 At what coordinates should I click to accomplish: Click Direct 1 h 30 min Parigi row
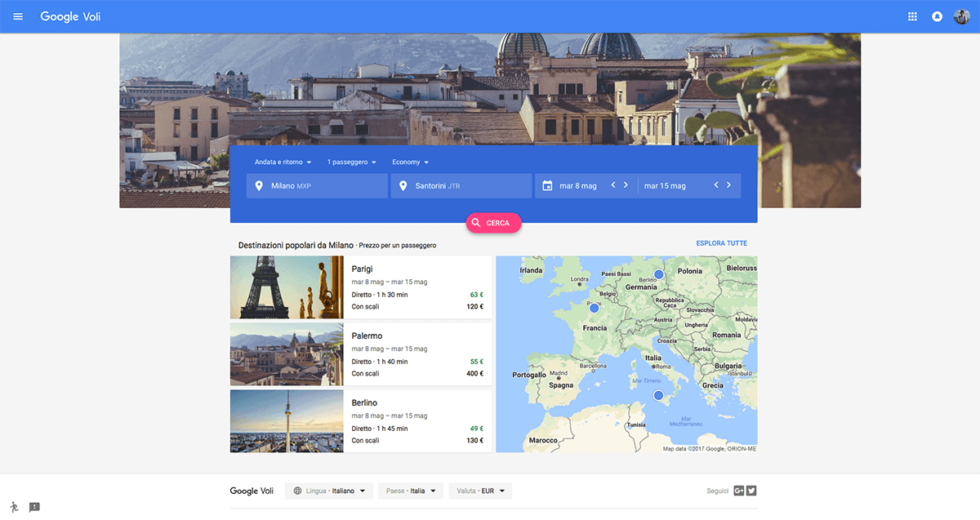(417, 295)
